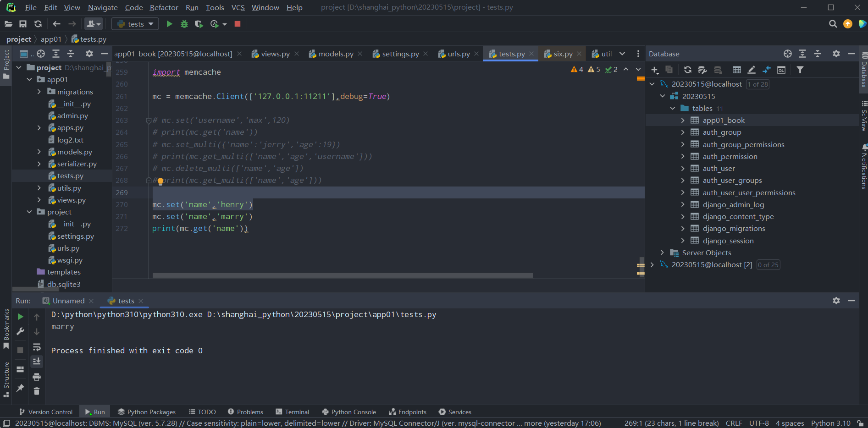Expand auth_user table node
This screenshot has height=428, width=868.
tap(683, 168)
